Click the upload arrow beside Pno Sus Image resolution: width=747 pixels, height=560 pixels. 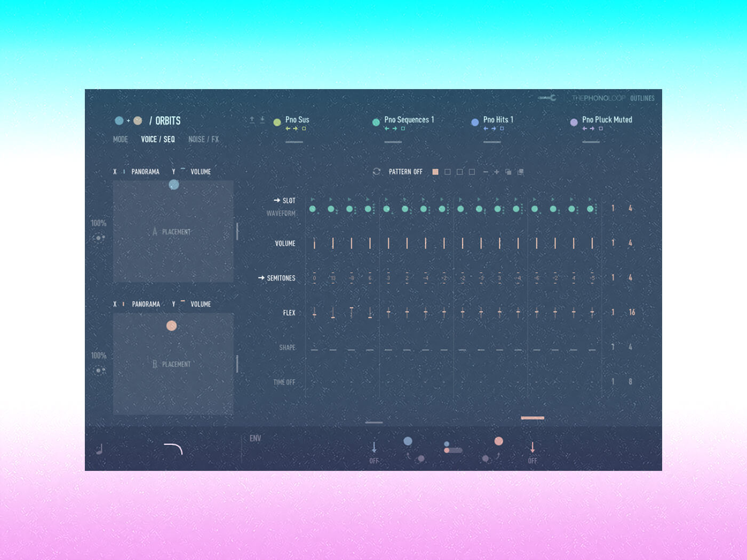pos(252,120)
